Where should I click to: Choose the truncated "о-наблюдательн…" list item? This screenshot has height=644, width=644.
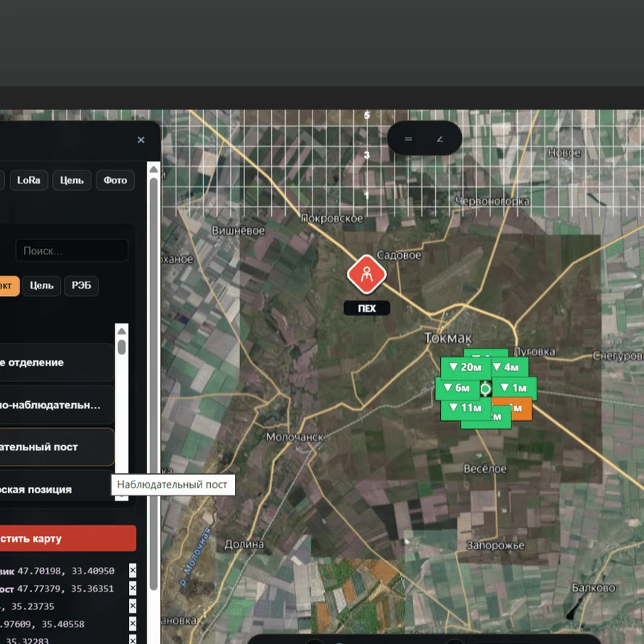tap(57, 405)
